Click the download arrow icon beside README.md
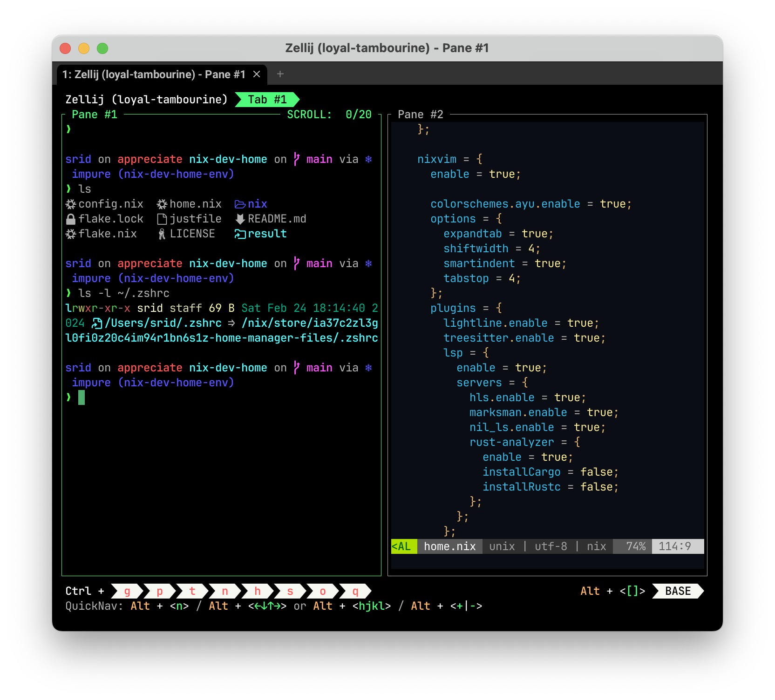 239,219
